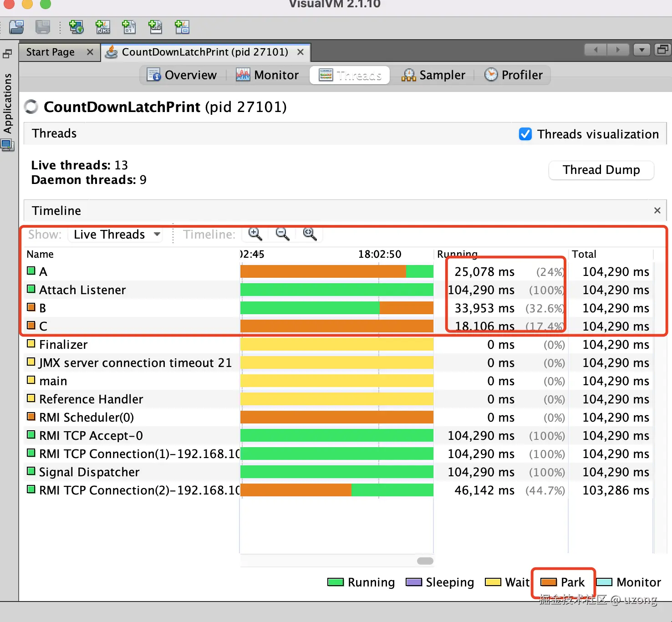Click the Wait legend swatch
The height and width of the screenshot is (622, 672).
493,582
